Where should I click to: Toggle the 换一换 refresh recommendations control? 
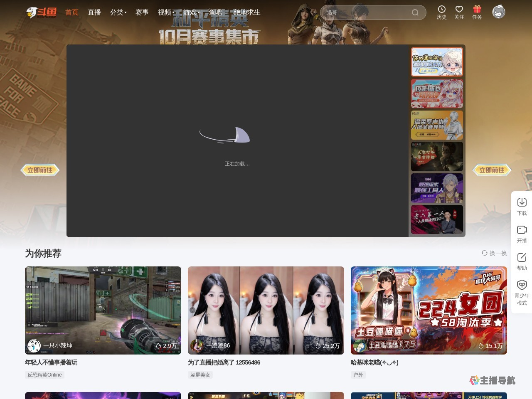point(495,253)
